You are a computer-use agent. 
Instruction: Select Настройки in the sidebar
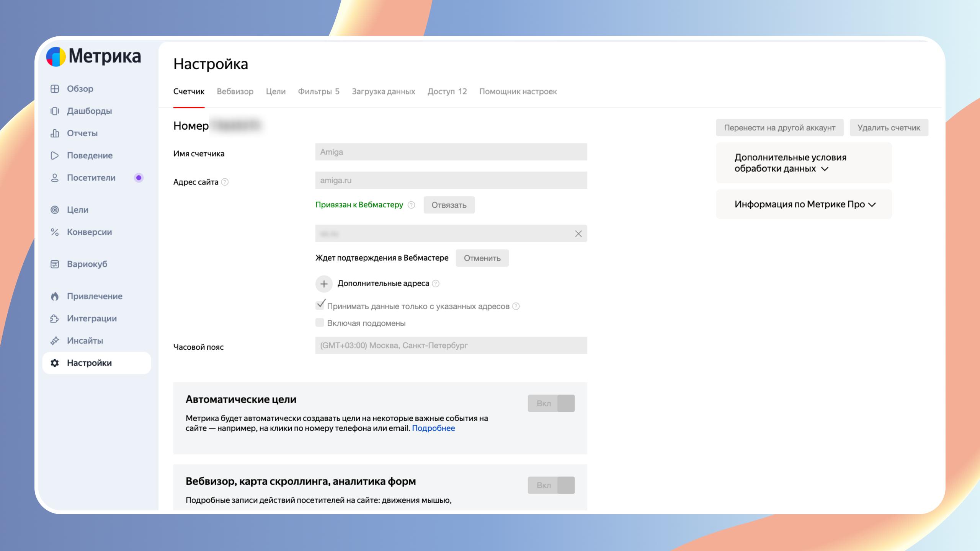point(97,363)
